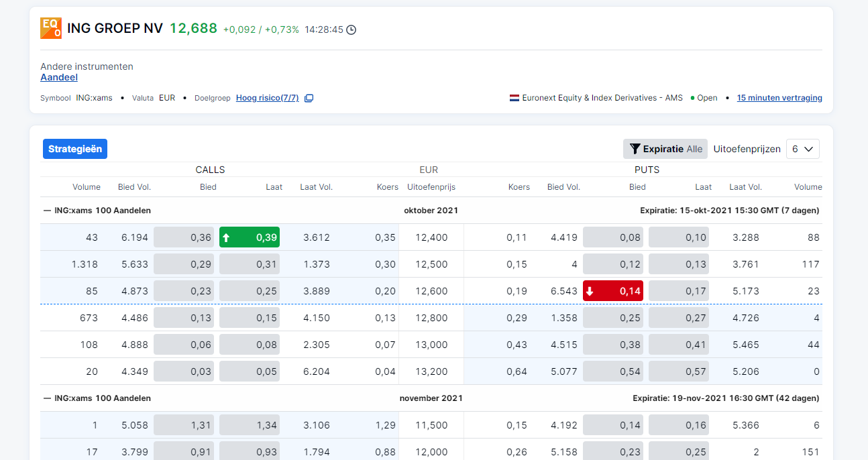Screen dimensions: 868x460
Task: Click put bid 0,25 for strike 12,800
Action: (613, 318)
